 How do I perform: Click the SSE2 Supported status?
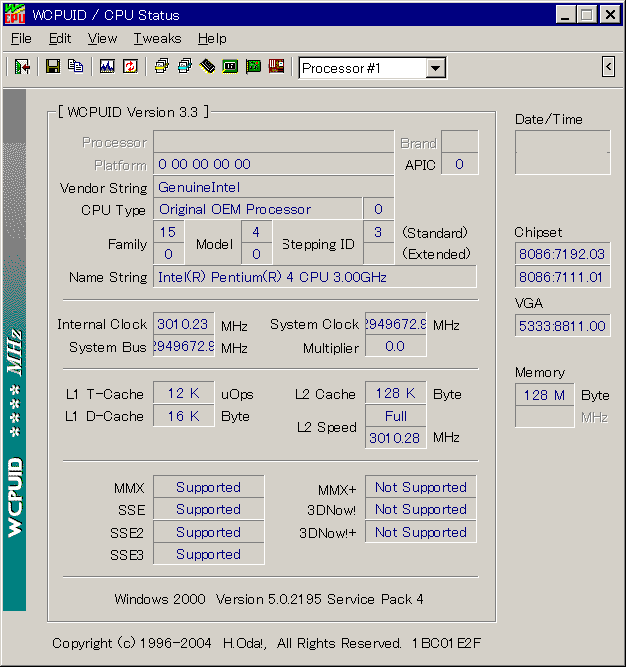pos(208,532)
